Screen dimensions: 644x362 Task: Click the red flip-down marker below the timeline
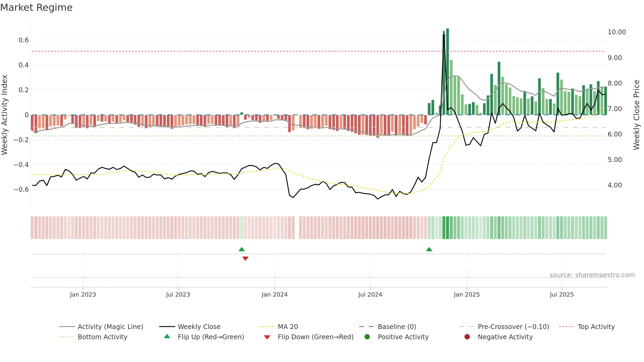pos(245,258)
